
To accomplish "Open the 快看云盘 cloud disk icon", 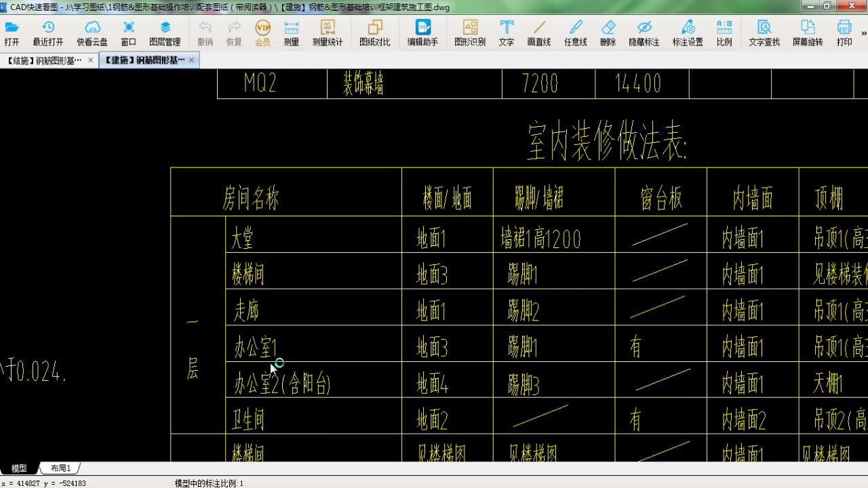I will point(92,33).
